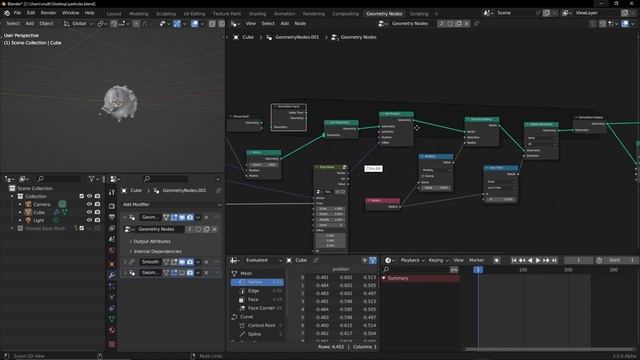Viewport: 640px width, 360px height.
Task: Open the Output properties tab icon
Action: click(x=112, y=218)
